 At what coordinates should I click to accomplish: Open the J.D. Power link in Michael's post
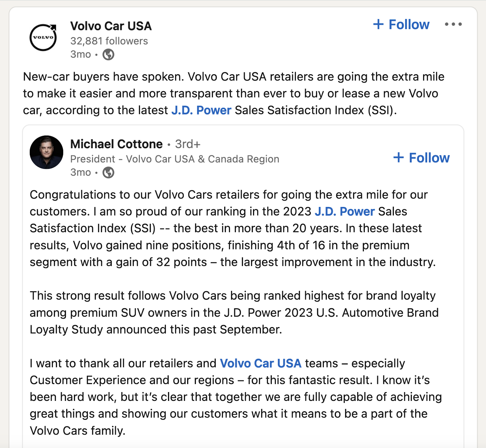click(344, 211)
